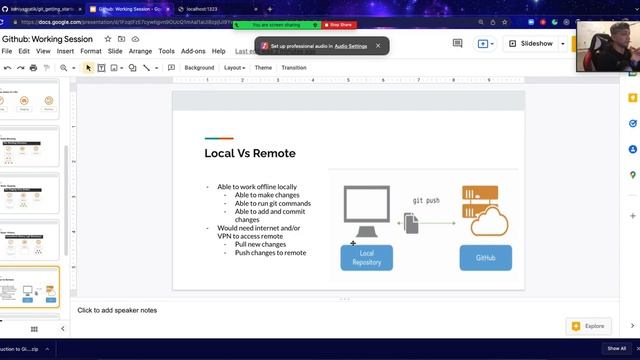Open the comment history icon
This screenshot has height=360, width=640.
[x=458, y=43]
